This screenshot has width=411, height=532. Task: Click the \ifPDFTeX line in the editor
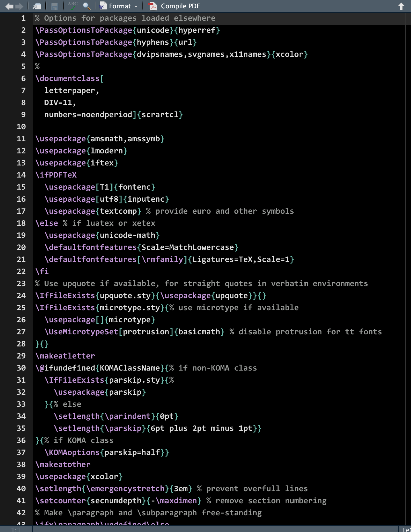56,175
